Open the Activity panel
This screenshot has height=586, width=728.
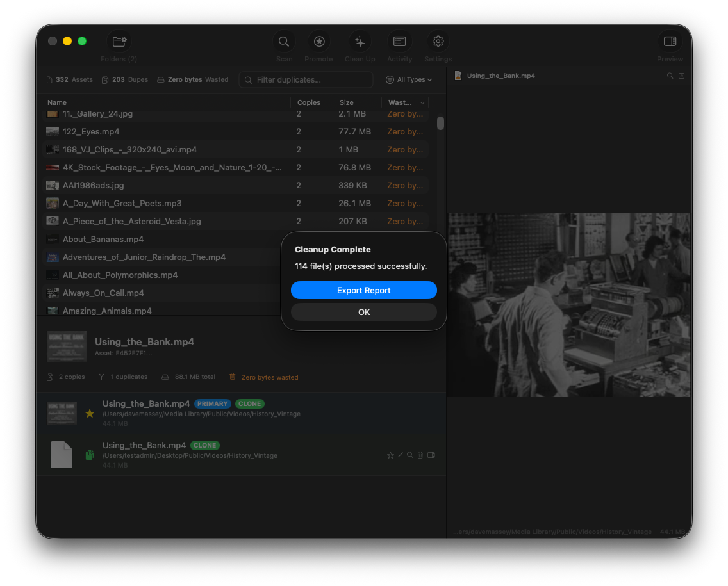click(x=399, y=41)
